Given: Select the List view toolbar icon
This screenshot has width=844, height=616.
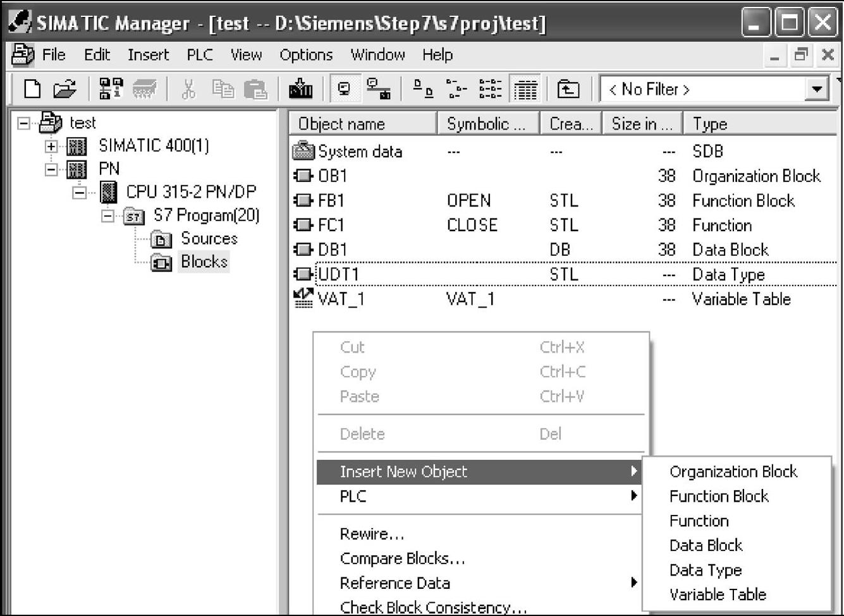Looking at the screenshot, I should click(x=490, y=89).
